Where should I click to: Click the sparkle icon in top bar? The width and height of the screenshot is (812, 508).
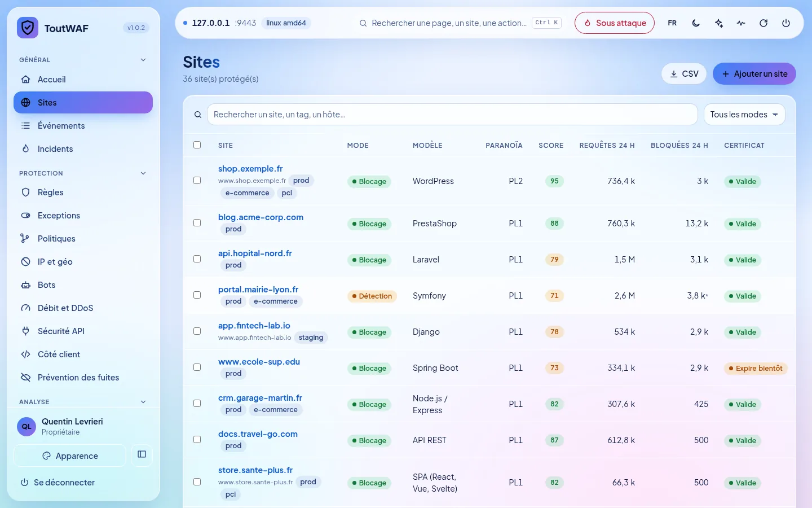pos(718,23)
